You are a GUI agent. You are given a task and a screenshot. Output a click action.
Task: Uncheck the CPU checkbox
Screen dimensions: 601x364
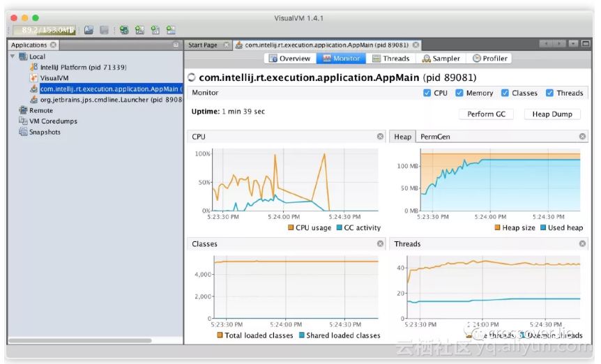(x=427, y=93)
